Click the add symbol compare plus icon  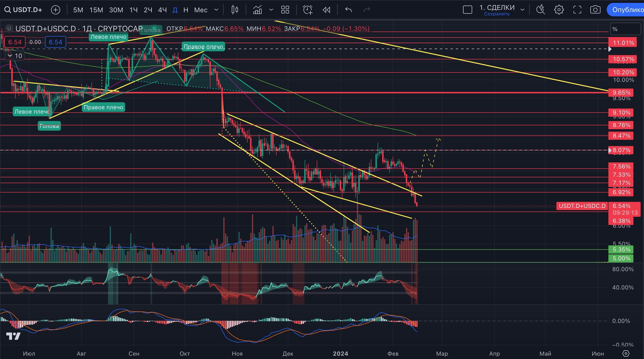(x=55, y=10)
